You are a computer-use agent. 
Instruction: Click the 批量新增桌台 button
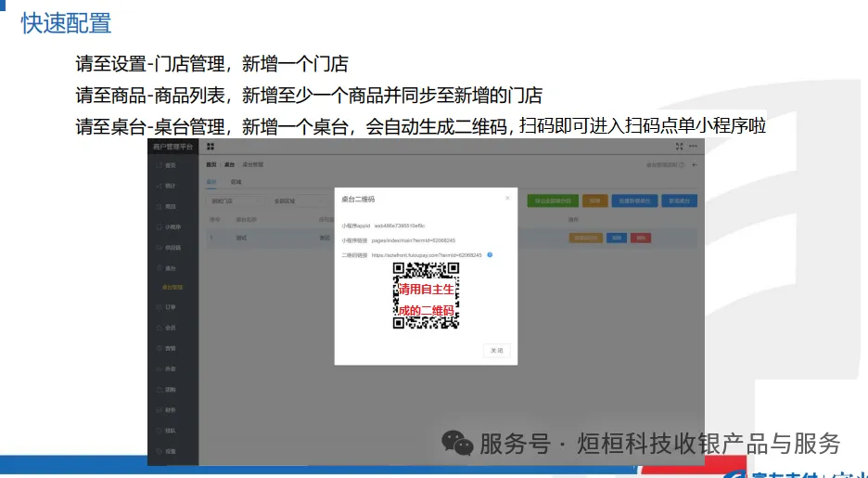pyautogui.click(x=634, y=201)
